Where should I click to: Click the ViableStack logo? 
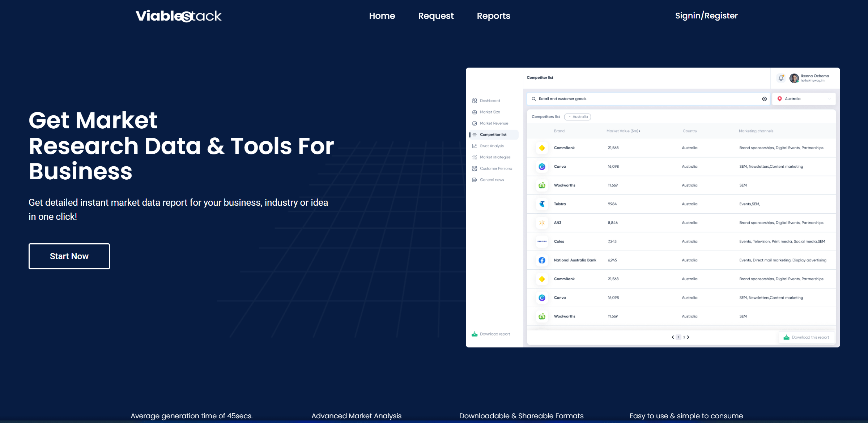point(178,16)
